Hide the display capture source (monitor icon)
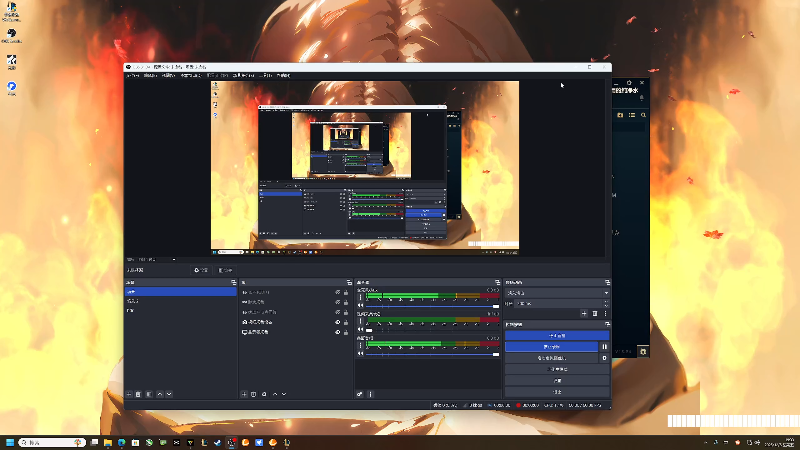 click(337, 332)
